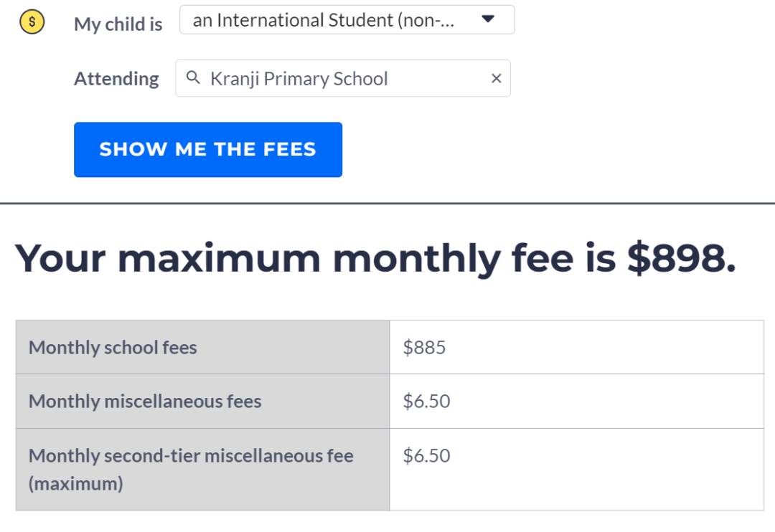Select the Monthly school fees row label
The height and width of the screenshot is (532, 775).
pos(113,348)
